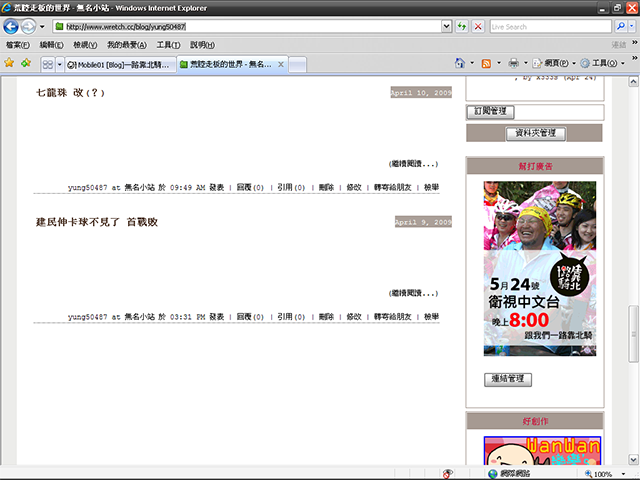640x480 pixels.
Task: Open post title 七龍珠 改(?)
Action: 70,93
